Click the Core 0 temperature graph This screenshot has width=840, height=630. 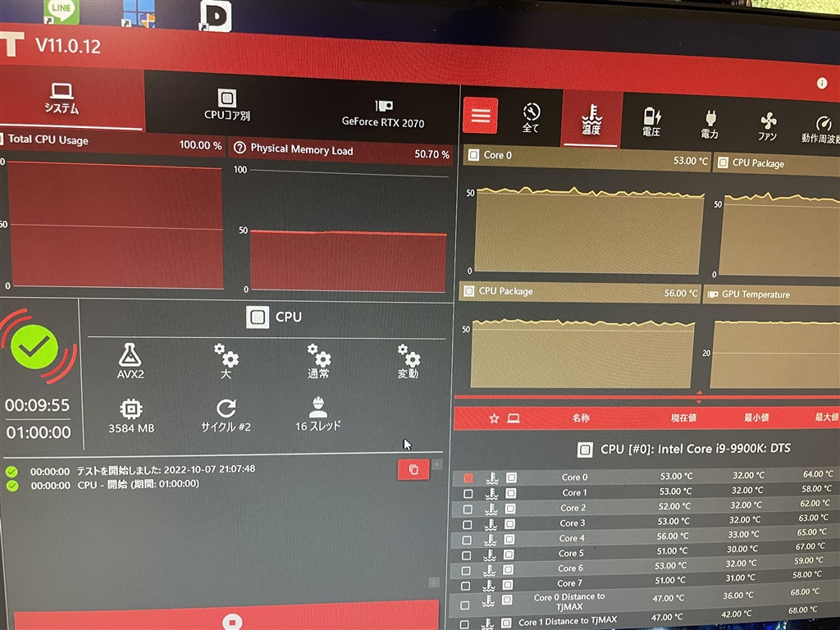pos(589,232)
